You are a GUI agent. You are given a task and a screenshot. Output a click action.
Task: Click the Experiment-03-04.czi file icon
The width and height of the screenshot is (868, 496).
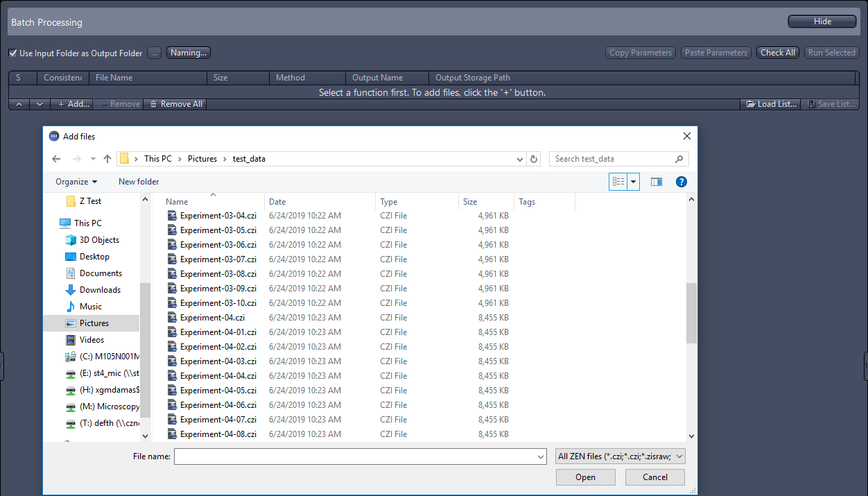coord(172,215)
